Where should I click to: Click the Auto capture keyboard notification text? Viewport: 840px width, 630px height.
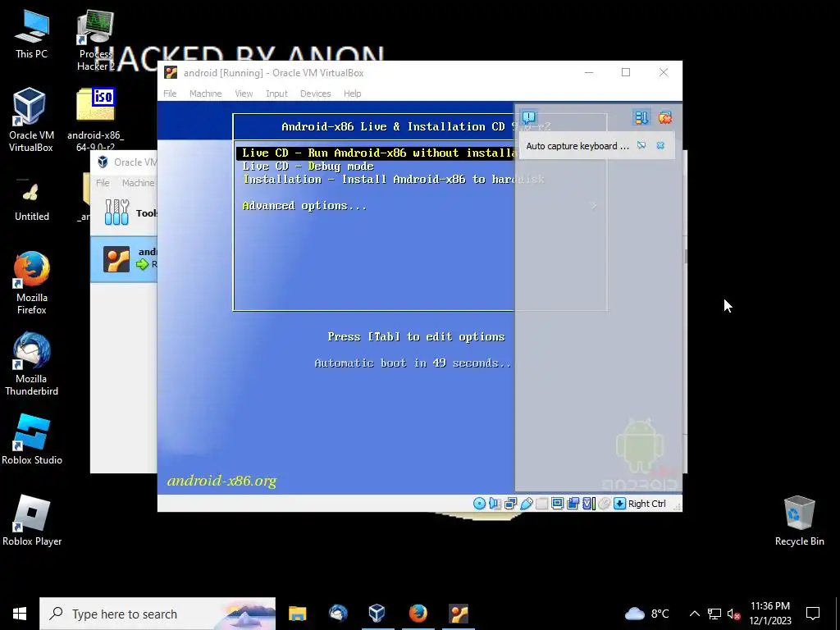coord(577,146)
